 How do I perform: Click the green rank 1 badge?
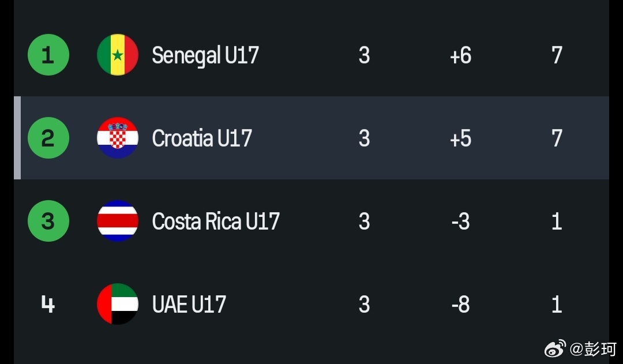48,55
